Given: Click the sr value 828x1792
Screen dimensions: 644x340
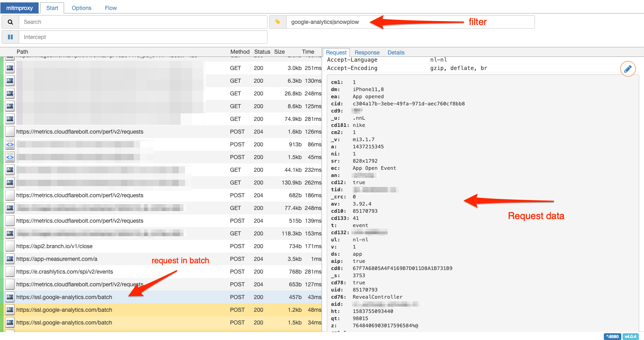Looking at the screenshot, I should [x=365, y=161].
